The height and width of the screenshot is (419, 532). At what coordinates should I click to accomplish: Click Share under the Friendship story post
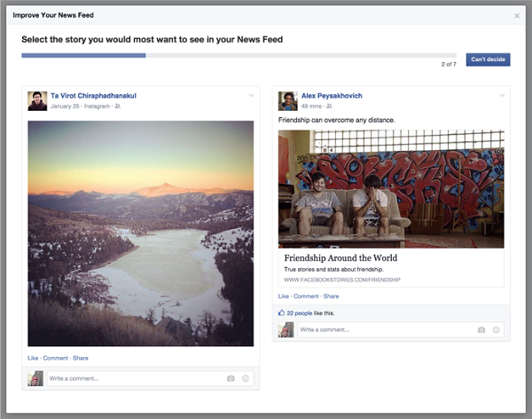point(331,296)
